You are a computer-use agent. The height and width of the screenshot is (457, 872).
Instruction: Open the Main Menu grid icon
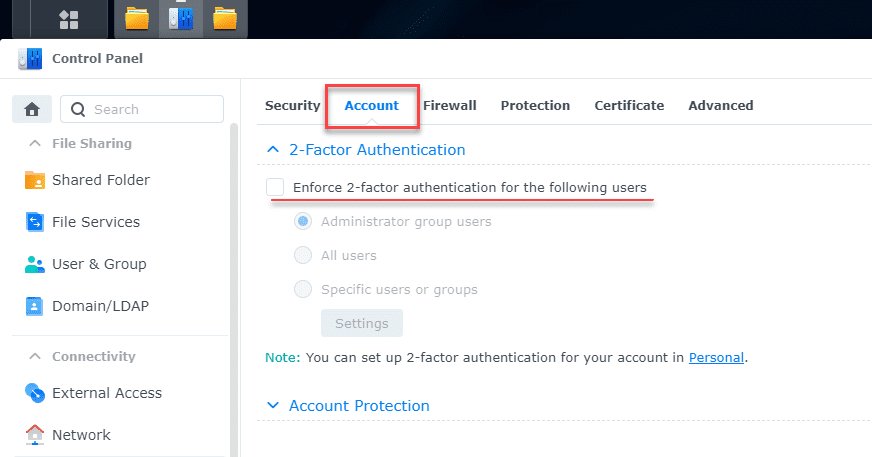69,19
